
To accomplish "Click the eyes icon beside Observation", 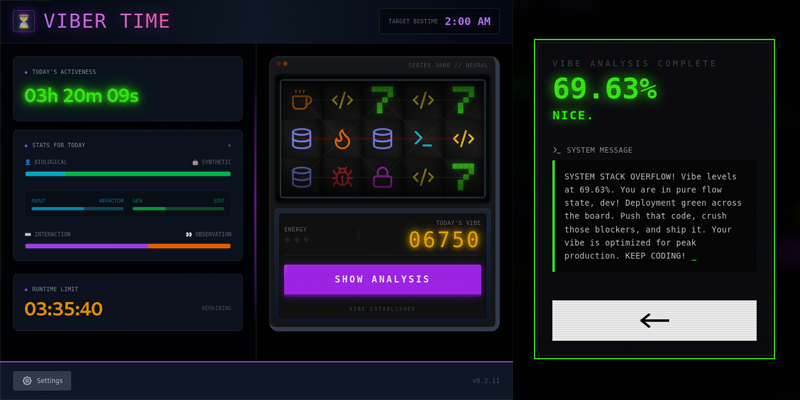I will click(x=189, y=235).
